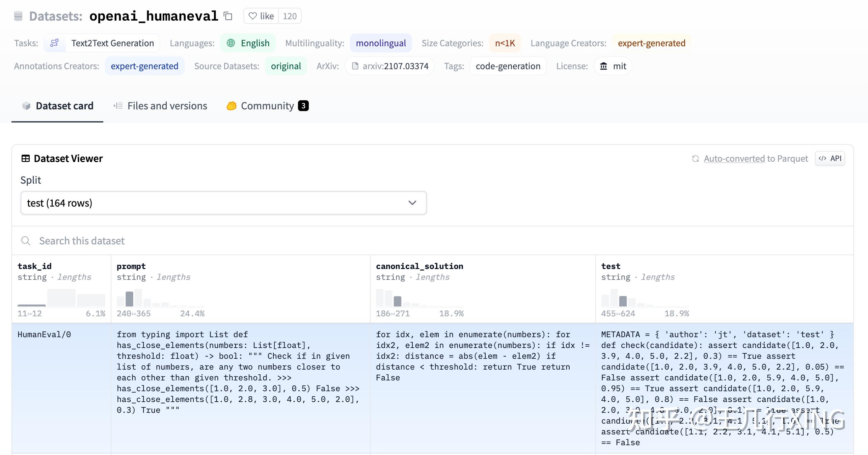Select the 240↔365 prompt length histogram bar
868x455 pixels.
(129, 299)
